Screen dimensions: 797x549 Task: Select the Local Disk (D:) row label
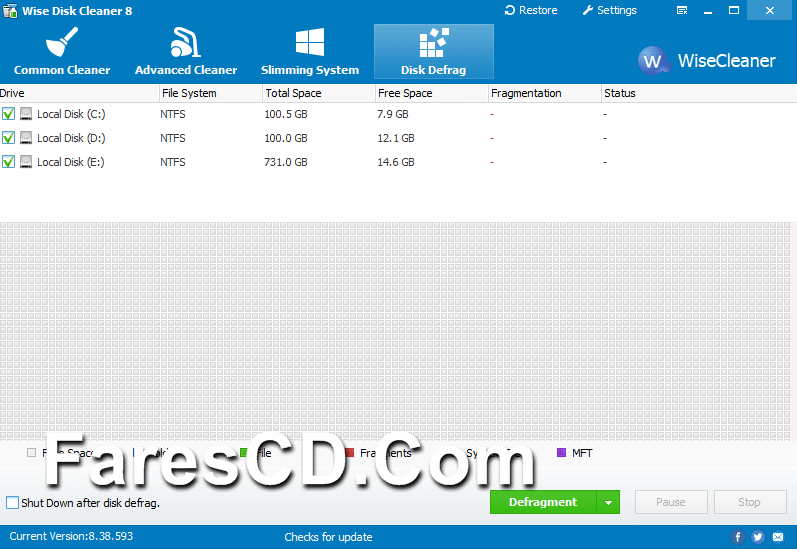click(x=71, y=138)
